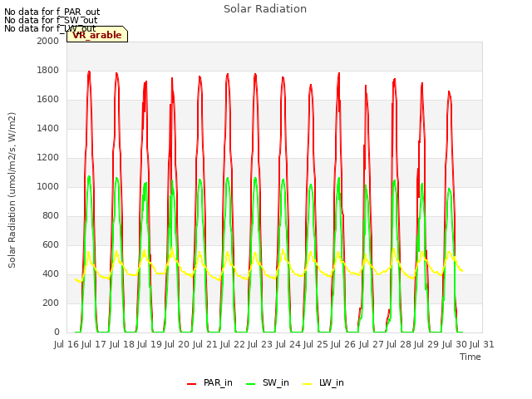The height and width of the screenshot is (399, 532).
Task: Select the PAR_in legend label
Action: pos(218,382)
